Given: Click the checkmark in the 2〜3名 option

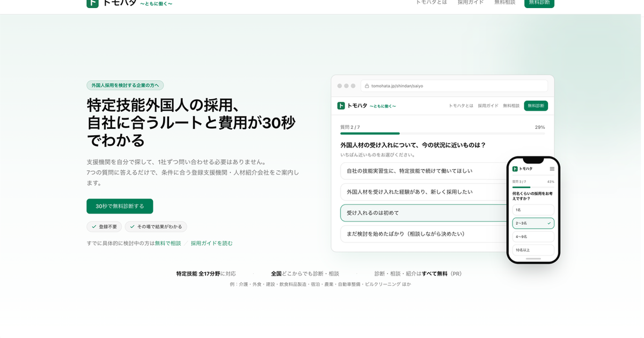Looking at the screenshot, I should (x=549, y=223).
